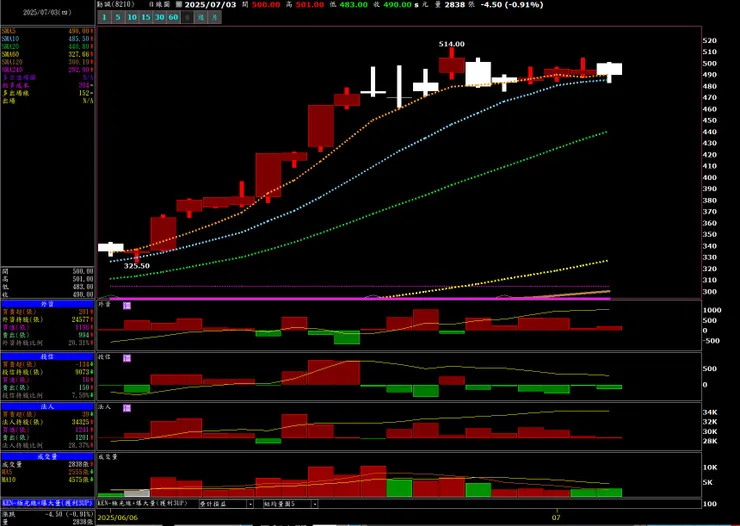The image size is (740, 526).
Task: Click the 外資持股比例 value 20.31%
Action: 81,343
